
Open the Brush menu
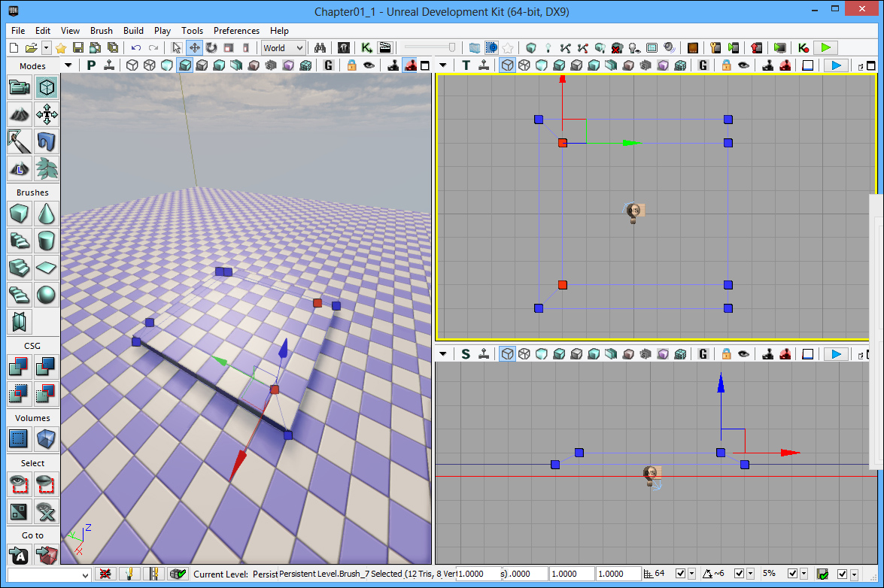pos(101,31)
